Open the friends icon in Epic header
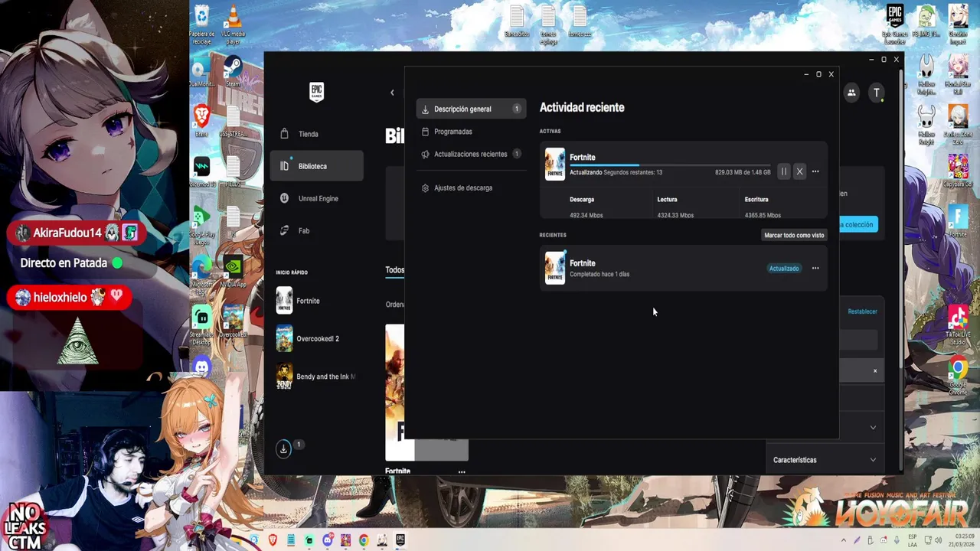The width and height of the screenshot is (980, 551). 851,93
